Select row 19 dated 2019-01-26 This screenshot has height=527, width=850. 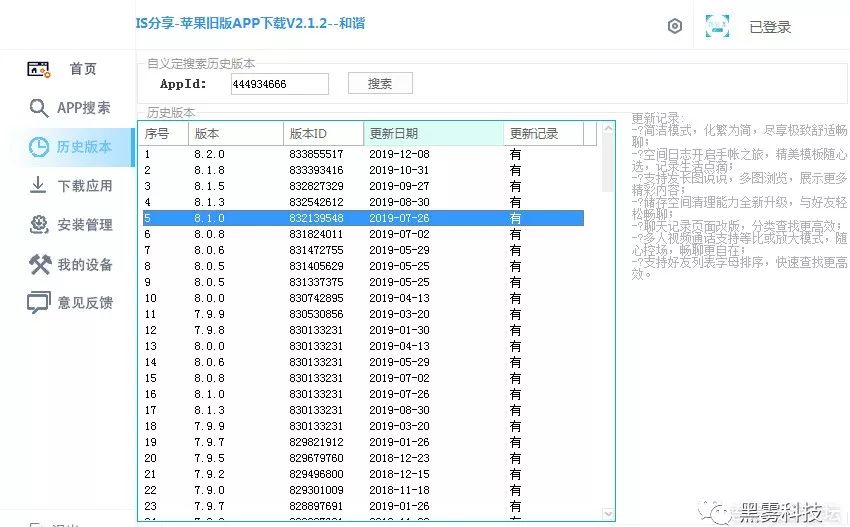pyautogui.click(x=363, y=442)
